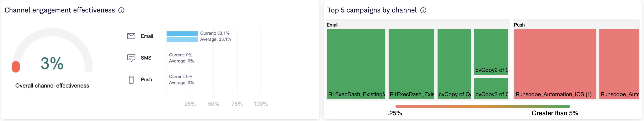Click info icon beside Channel engagement effectiveness
644x121 pixels.
pyautogui.click(x=121, y=10)
